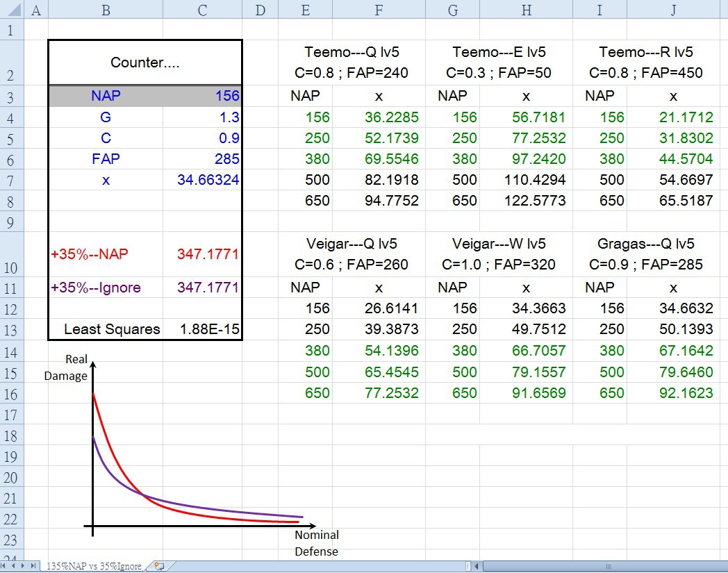Select the 34.3663 cell
Viewport: 728px width, 573px height.
[x=526, y=308]
